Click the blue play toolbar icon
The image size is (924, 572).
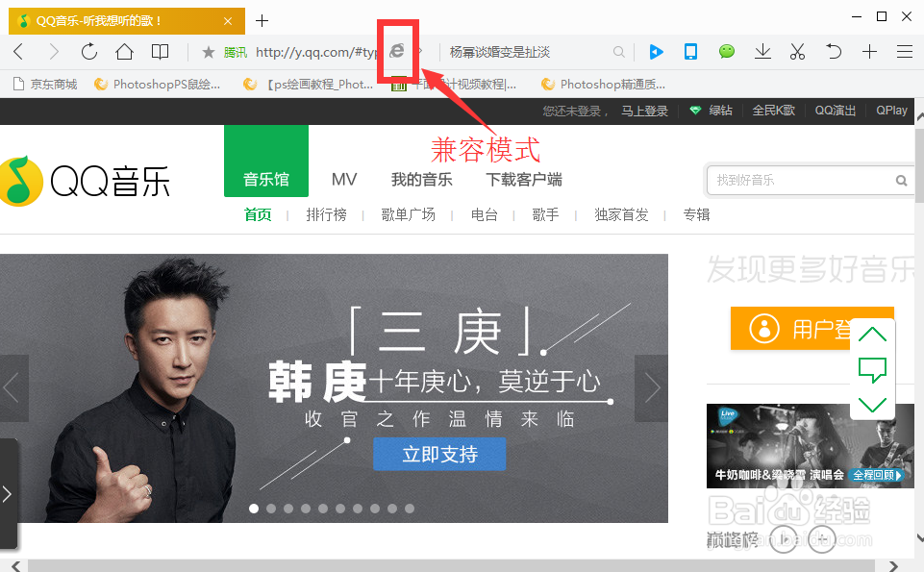coord(656,52)
